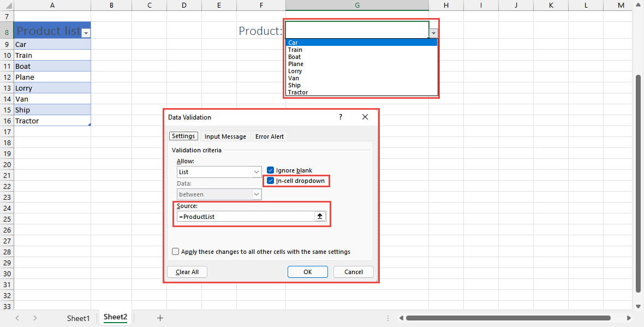Click the Clear All button

coord(187,272)
